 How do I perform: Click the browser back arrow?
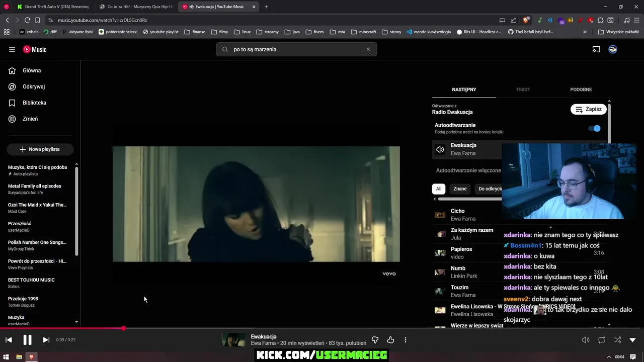pyautogui.click(x=7, y=20)
